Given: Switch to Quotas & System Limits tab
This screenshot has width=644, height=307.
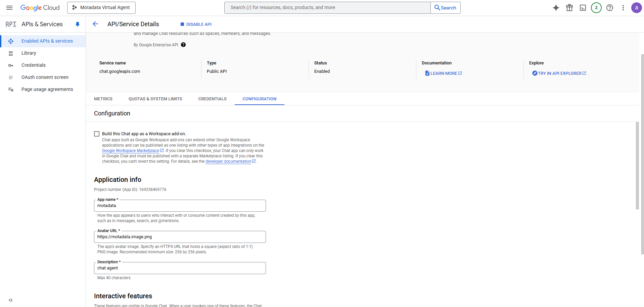Looking at the screenshot, I should (x=155, y=99).
